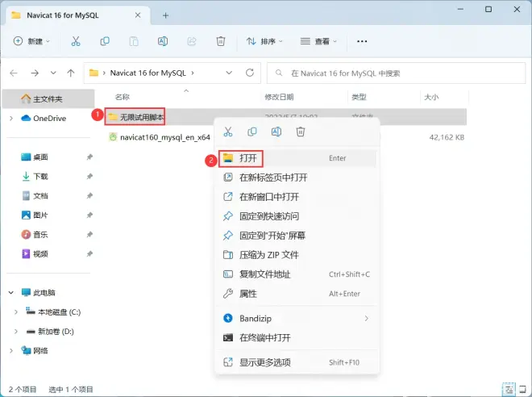
Task: Add a new tab with plus button
Action: coord(165,15)
